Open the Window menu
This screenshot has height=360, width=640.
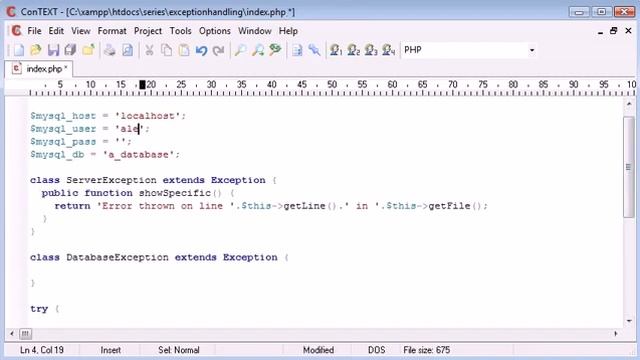click(x=255, y=31)
